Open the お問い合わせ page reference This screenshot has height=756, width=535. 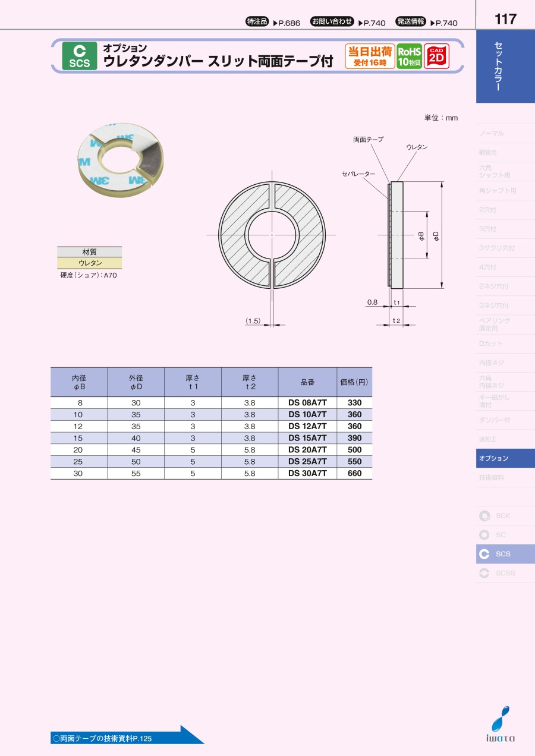348,22
